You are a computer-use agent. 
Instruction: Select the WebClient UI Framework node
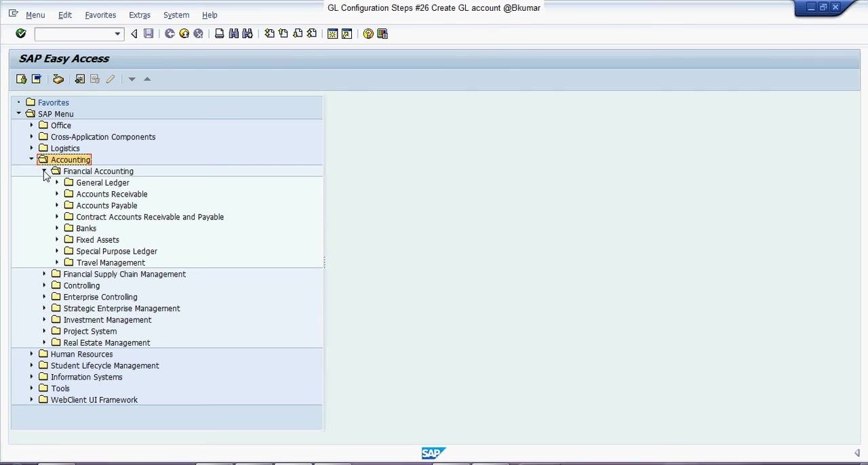(94, 400)
